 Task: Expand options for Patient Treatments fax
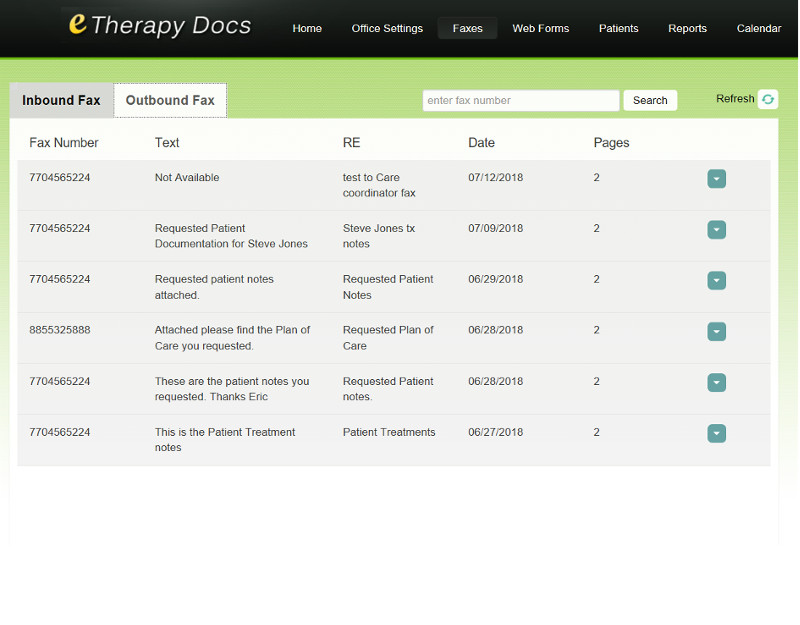(x=716, y=434)
